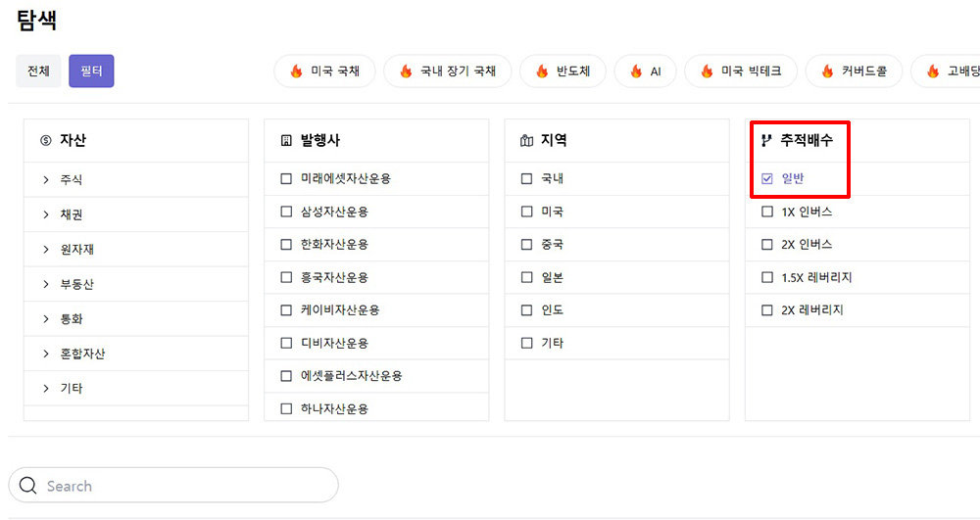Image resolution: width=980 pixels, height=520 pixels.
Task: Click into the Search input field
Action: click(x=186, y=486)
